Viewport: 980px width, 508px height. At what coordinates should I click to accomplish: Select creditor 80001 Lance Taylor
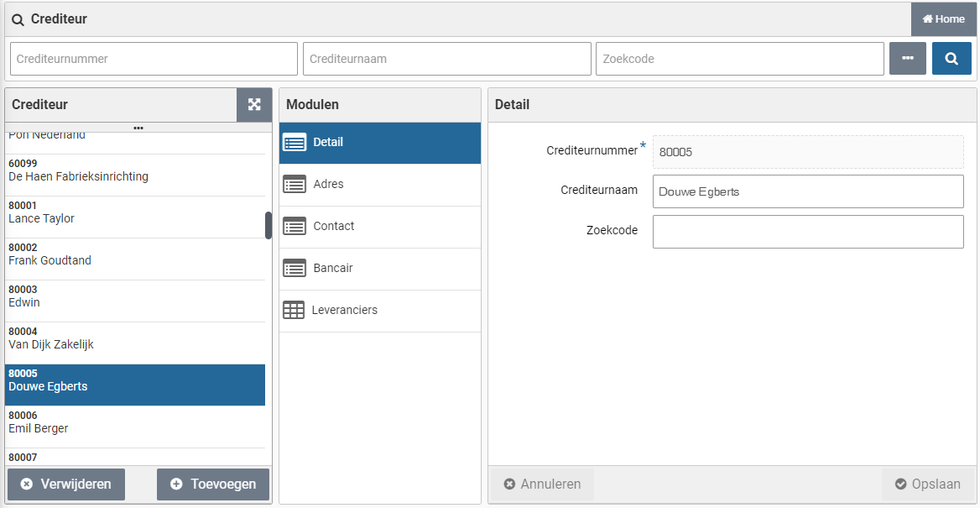point(134,212)
